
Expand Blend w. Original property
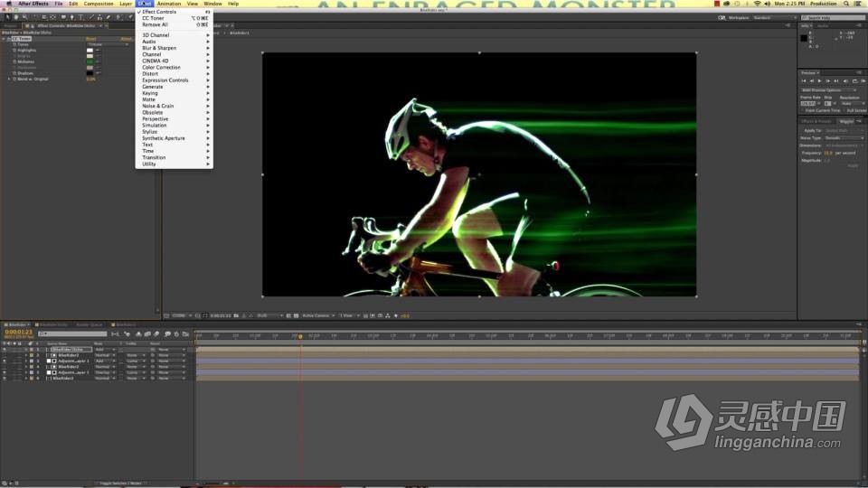tap(9, 80)
